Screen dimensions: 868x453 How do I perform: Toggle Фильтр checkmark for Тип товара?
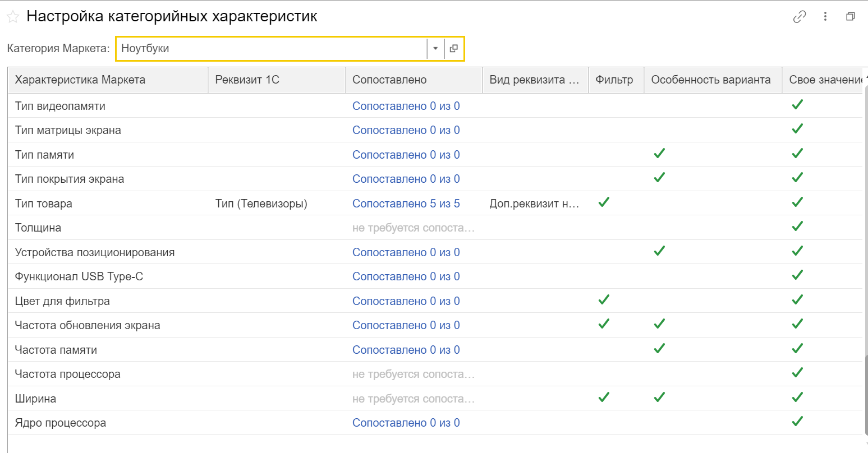(x=604, y=202)
